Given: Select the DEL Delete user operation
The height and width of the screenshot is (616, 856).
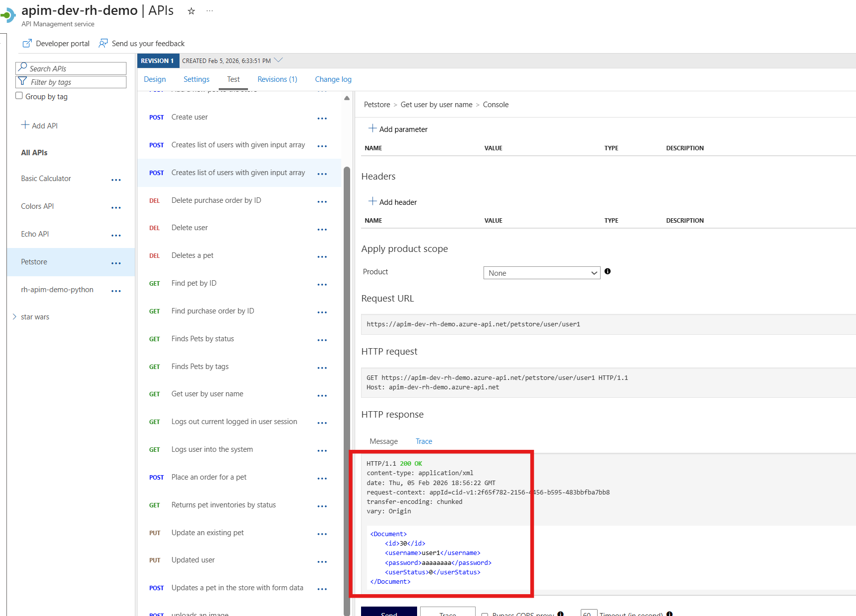Looking at the screenshot, I should click(239, 228).
